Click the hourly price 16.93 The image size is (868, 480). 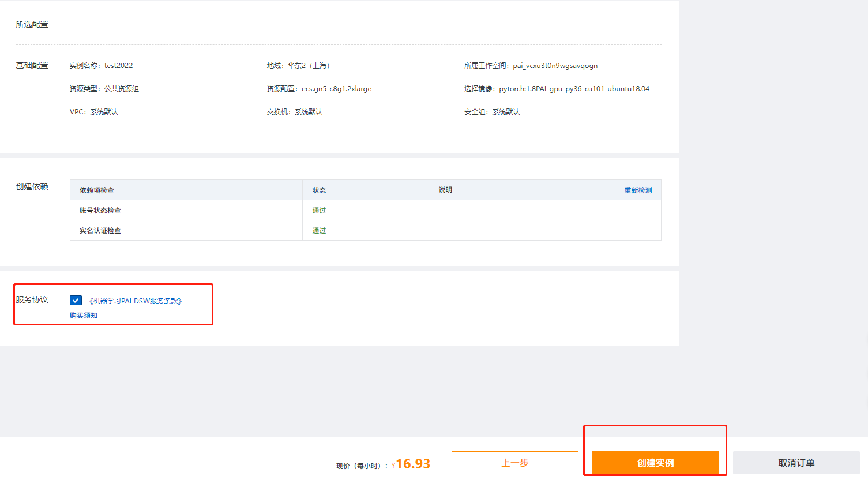pyautogui.click(x=413, y=464)
